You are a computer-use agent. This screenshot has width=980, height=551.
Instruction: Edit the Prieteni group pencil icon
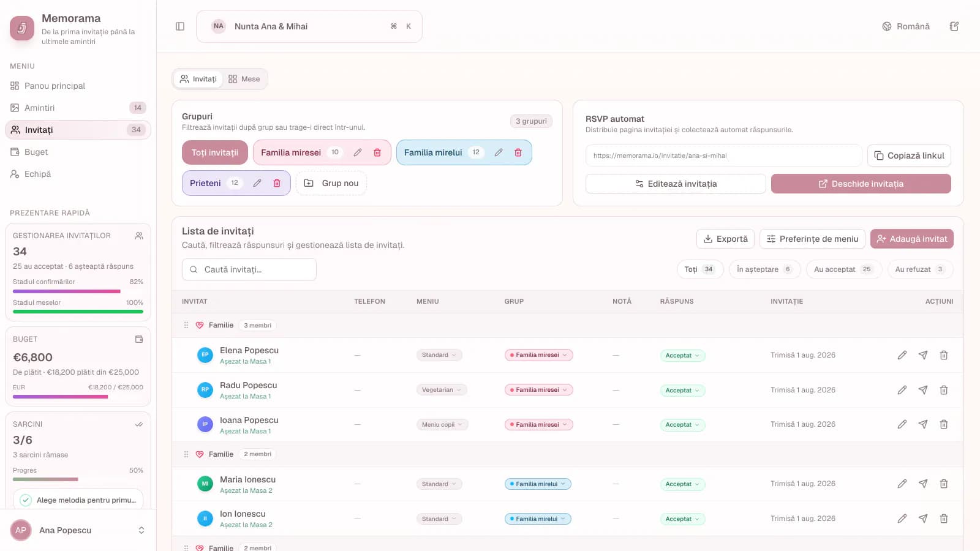point(257,183)
